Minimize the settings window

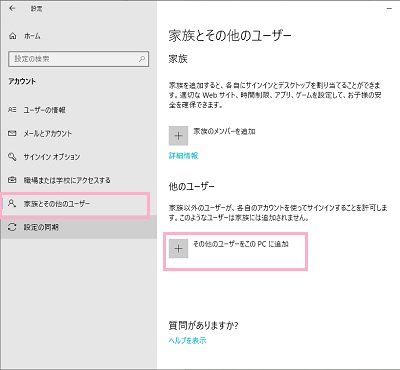pos(389,8)
